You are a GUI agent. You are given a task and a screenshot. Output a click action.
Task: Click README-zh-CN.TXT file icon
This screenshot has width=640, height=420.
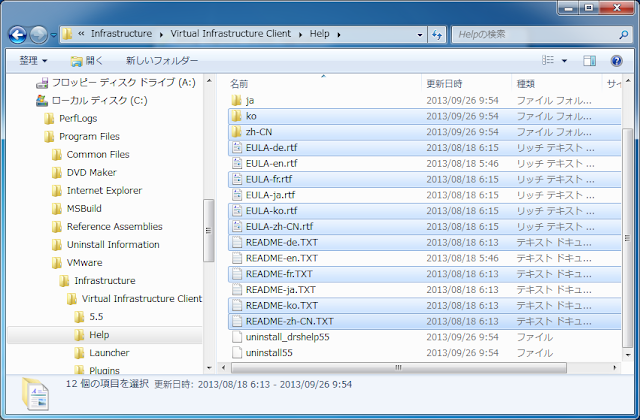pyautogui.click(x=237, y=321)
